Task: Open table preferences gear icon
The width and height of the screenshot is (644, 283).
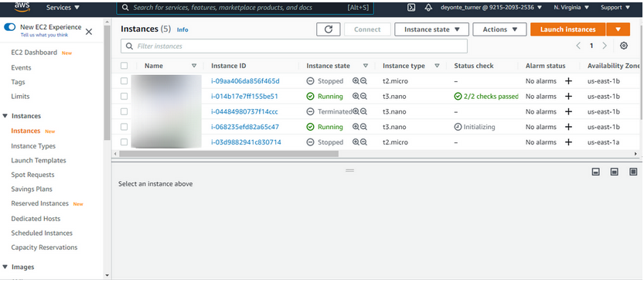Action: (x=623, y=46)
